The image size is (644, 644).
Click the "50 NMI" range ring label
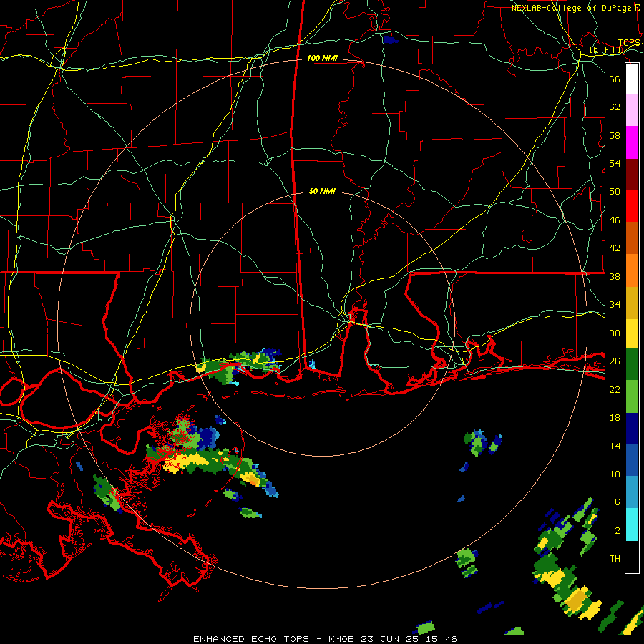pos(322,191)
